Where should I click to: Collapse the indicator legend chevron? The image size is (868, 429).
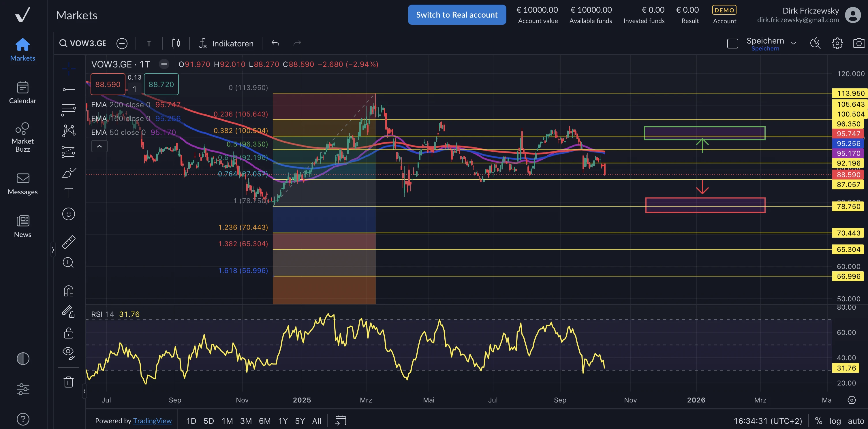click(99, 146)
